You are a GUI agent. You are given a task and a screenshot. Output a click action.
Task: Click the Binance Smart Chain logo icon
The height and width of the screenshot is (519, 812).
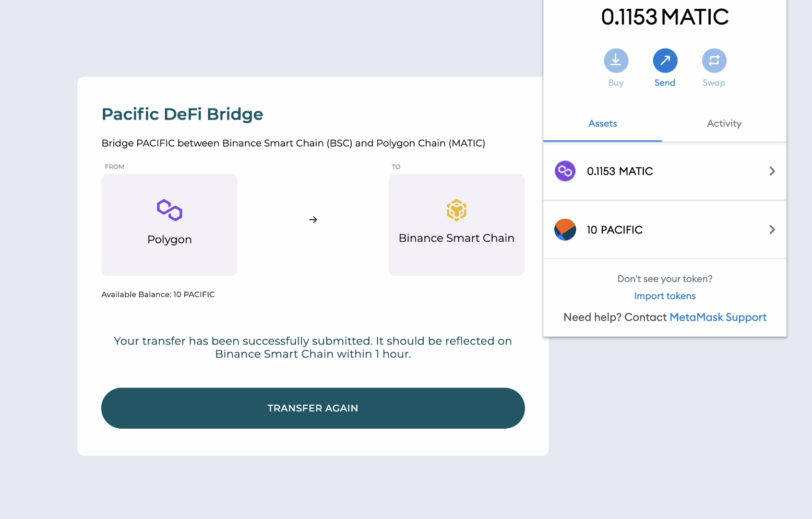pyautogui.click(x=457, y=210)
